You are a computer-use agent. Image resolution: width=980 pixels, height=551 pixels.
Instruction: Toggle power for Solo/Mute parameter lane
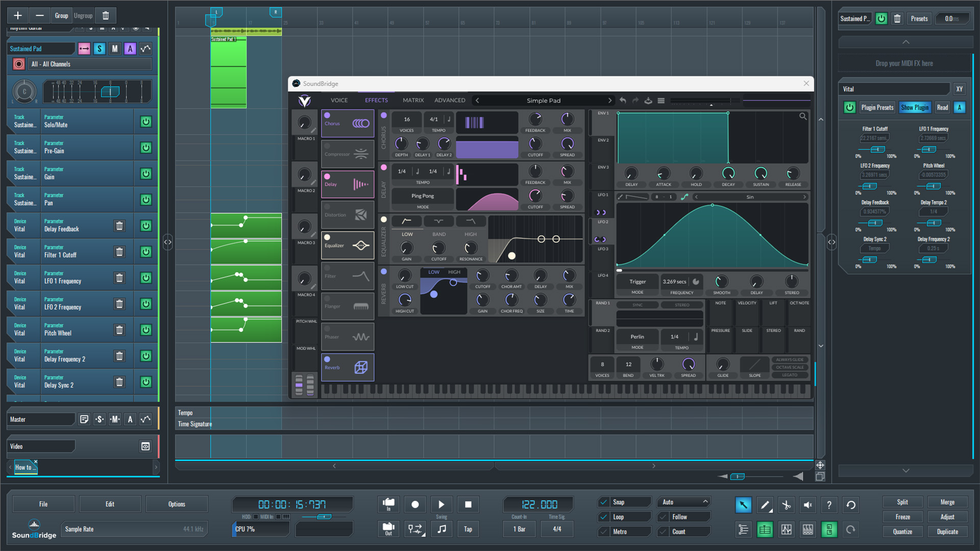146,121
